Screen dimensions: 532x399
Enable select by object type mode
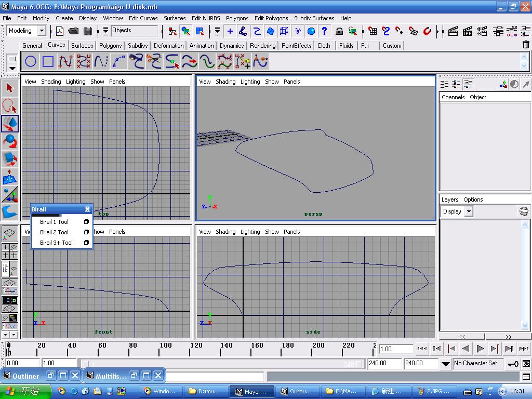click(x=185, y=31)
